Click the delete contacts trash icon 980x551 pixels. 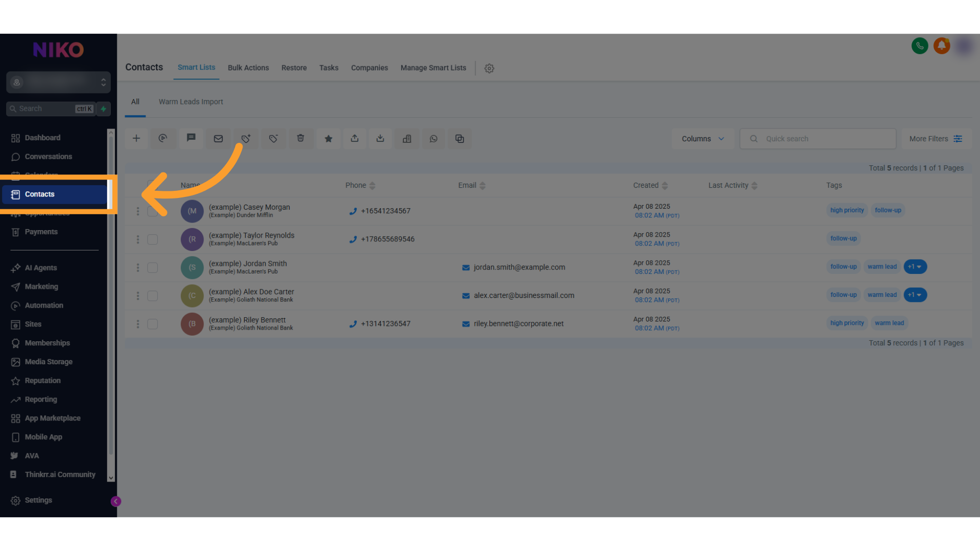tap(301, 138)
